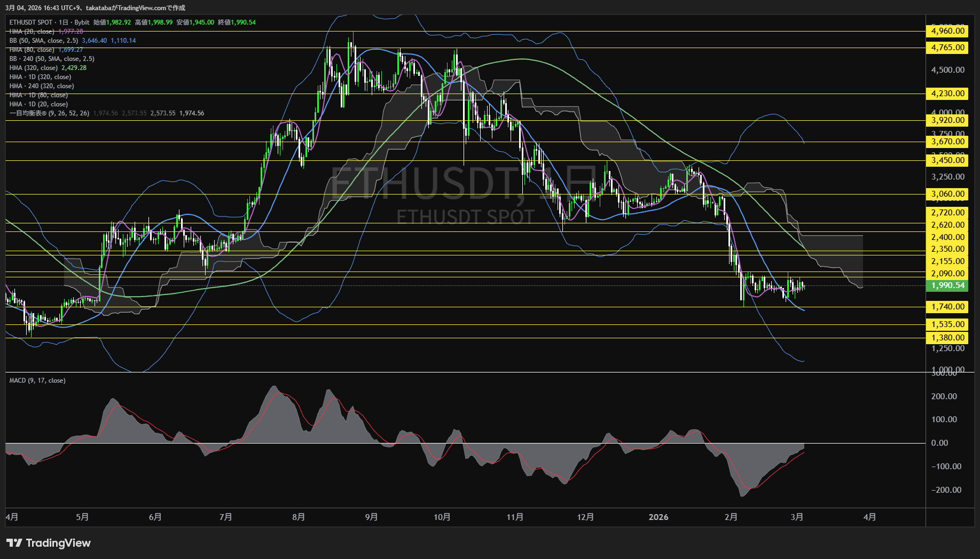Click the 4,960.00 yellow price level label
The image size is (980, 559).
point(947,31)
